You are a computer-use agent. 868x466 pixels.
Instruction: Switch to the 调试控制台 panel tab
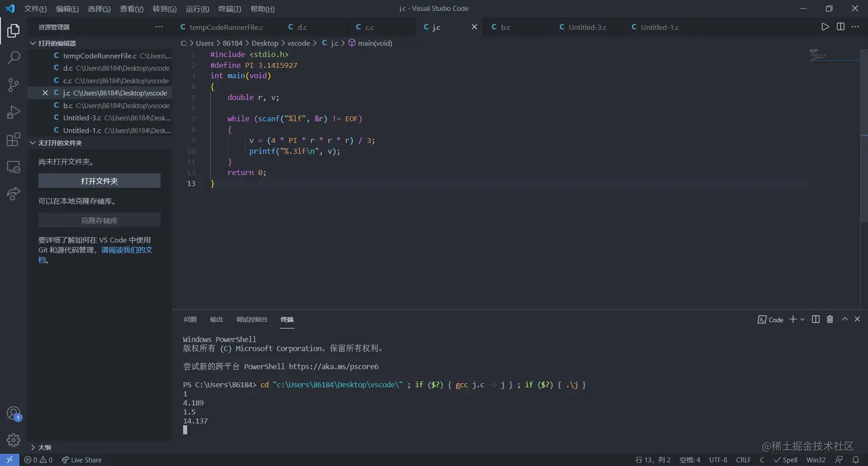click(252, 319)
